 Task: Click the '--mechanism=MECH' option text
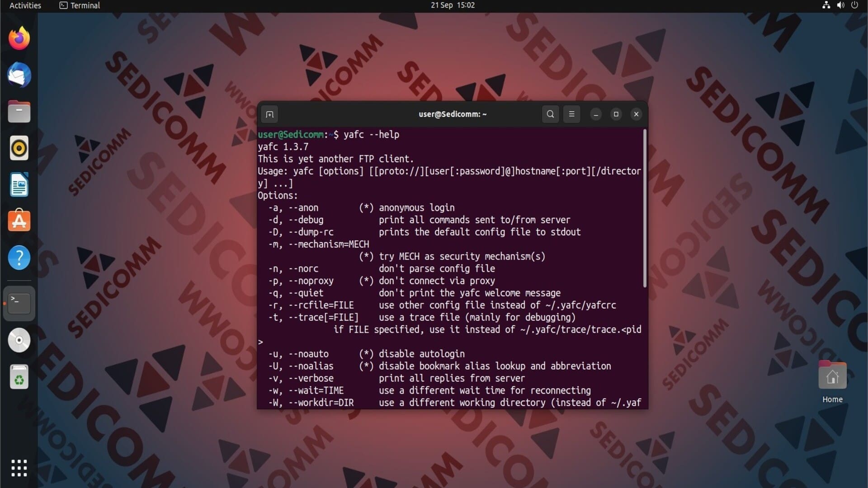tap(329, 244)
